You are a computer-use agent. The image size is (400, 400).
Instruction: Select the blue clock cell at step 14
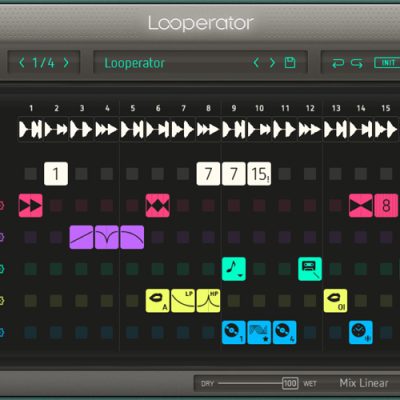pyautogui.click(x=361, y=332)
